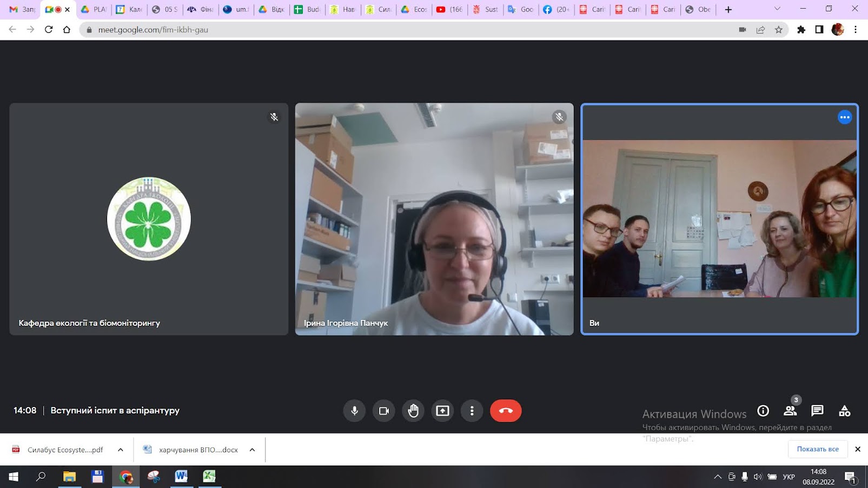The height and width of the screenshot is (488, 868).
Task: Open the save floppy app in taskbar
Action: 97,476
